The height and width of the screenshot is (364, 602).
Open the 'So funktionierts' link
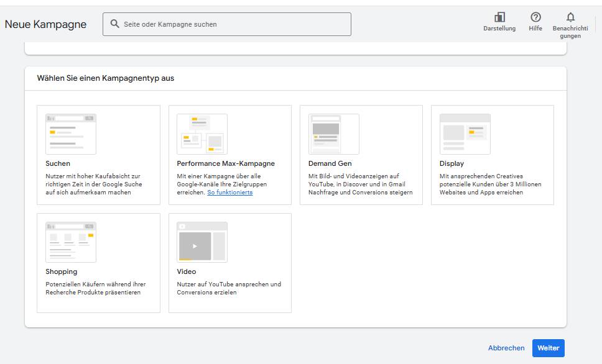(230, 192)
